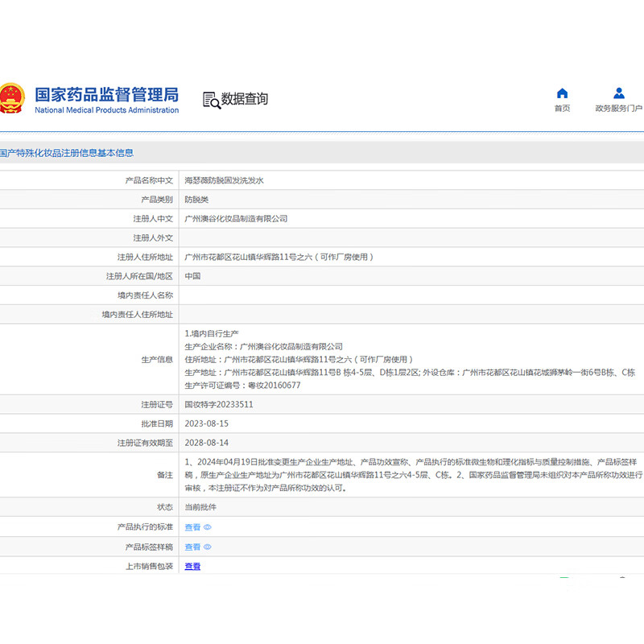The width and height of the screenshot is (644, 644).
Task: Open 查看 link for 产品执行的标准
Action: pos(192,527)
